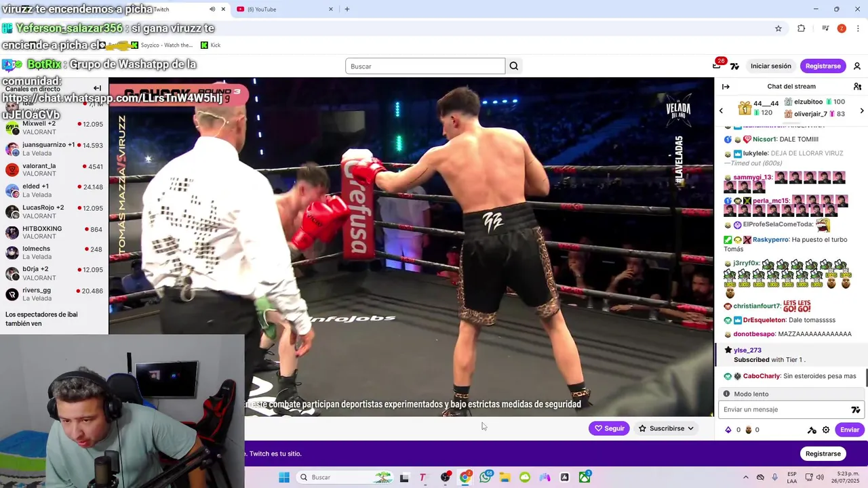Click the Bits purchase icon in top bar

tap(734, 66)
